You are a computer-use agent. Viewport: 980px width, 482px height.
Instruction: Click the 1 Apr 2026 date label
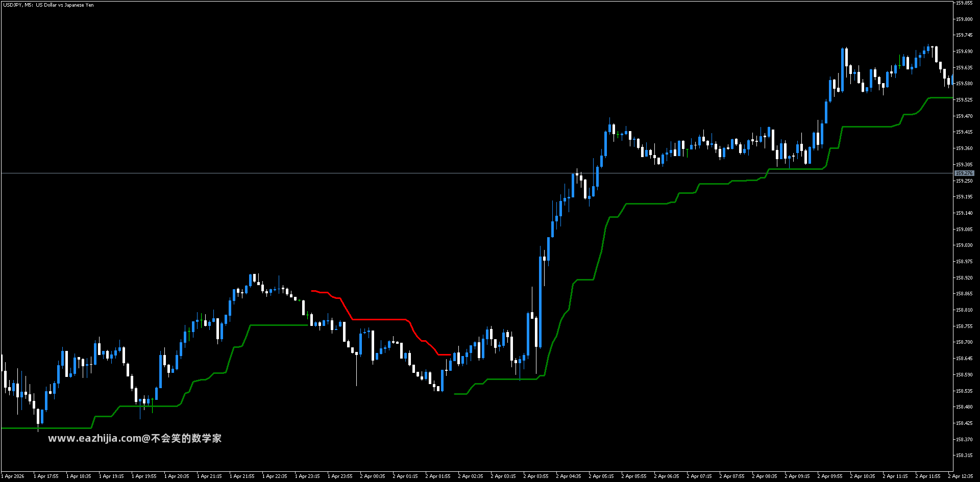click(x=13, y=476)
